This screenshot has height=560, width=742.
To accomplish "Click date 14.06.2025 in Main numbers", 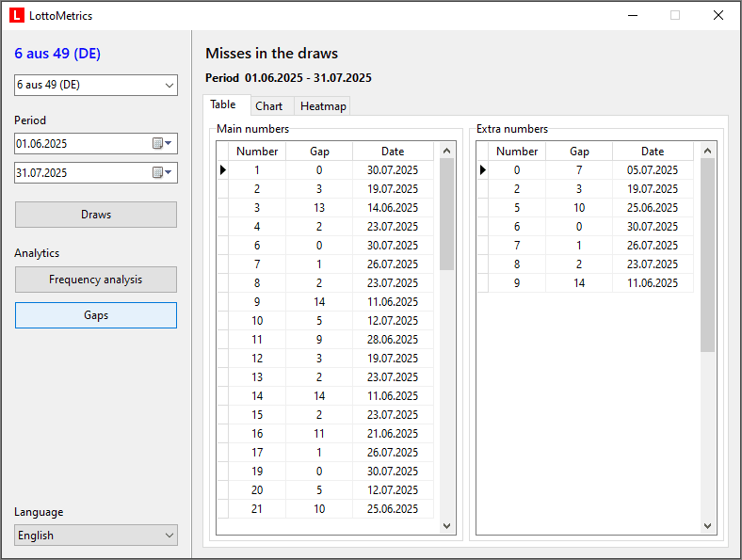I will pos(393,208).
